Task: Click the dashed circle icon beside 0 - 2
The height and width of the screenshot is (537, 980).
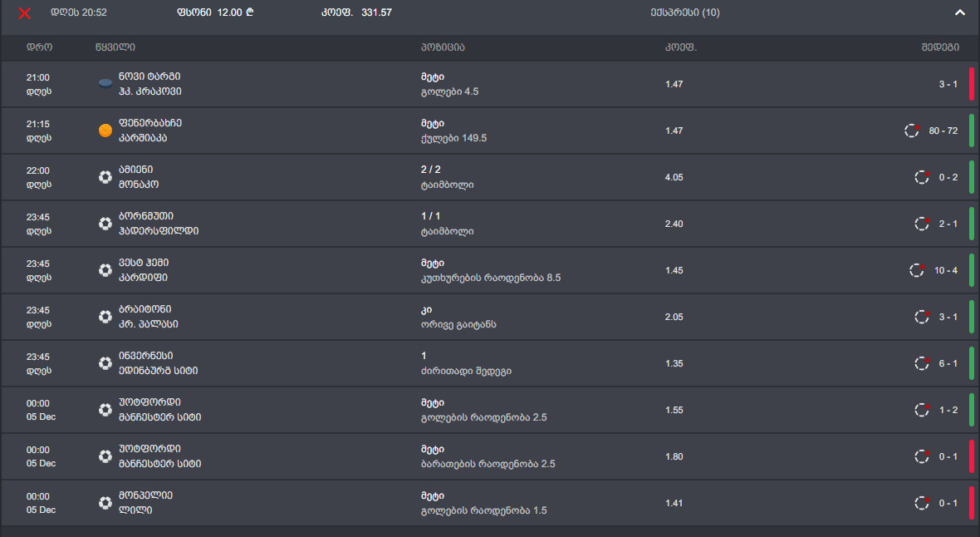Action: [922, 177]
